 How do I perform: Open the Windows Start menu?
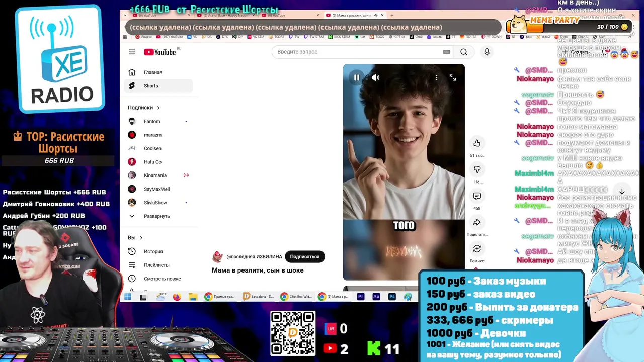[x=128, y=297]
